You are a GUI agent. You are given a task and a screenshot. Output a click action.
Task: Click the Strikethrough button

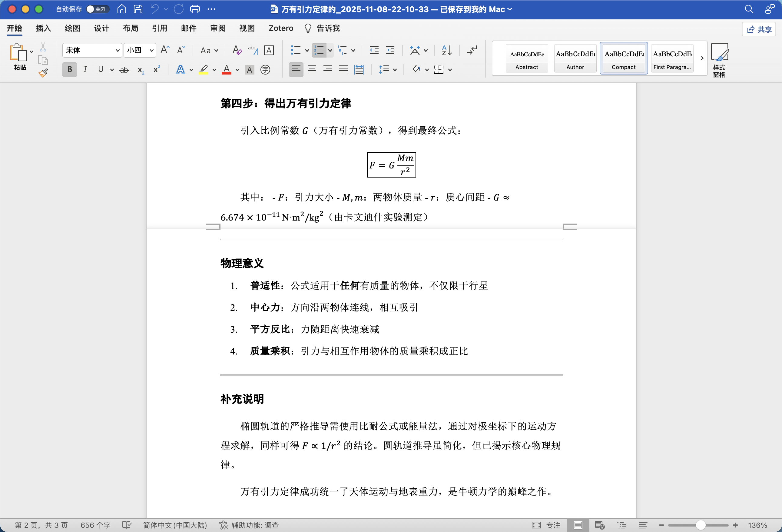[x=124, y=70]
